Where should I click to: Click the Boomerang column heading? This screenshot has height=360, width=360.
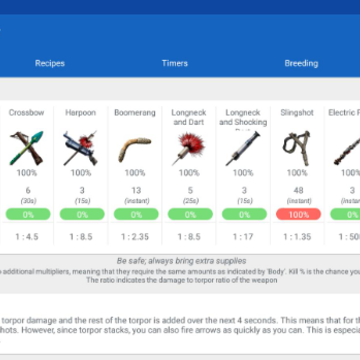[135, 113]
